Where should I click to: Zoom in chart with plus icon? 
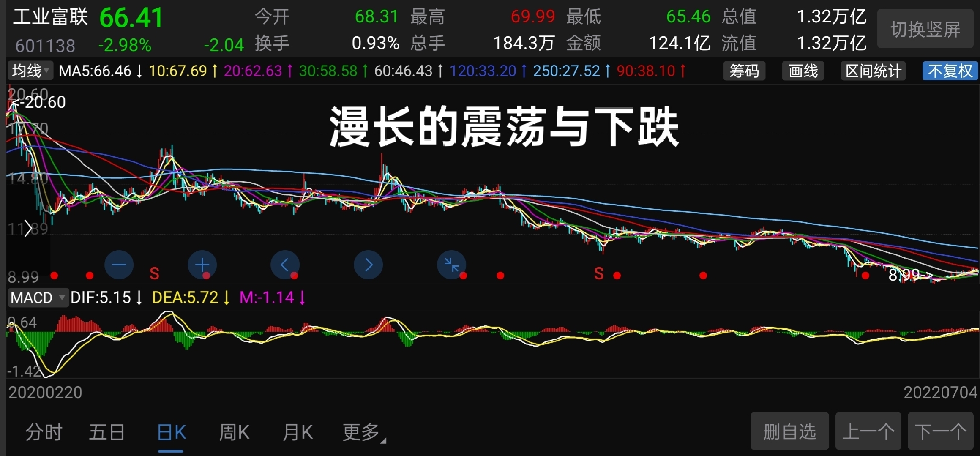(202, 265)
